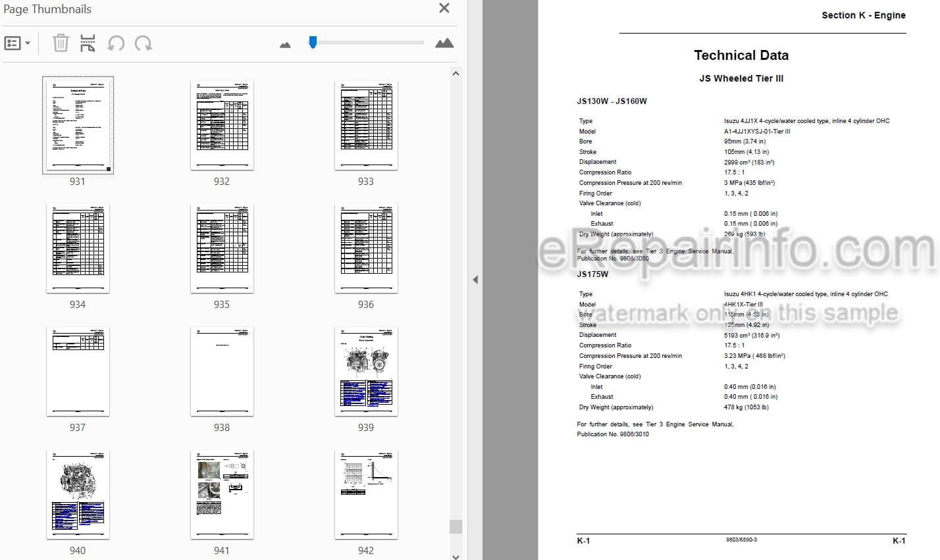Click dry weight '478 kg (1053 lb)'
This screenshot has height=560, width=940.
pos(746,407)
